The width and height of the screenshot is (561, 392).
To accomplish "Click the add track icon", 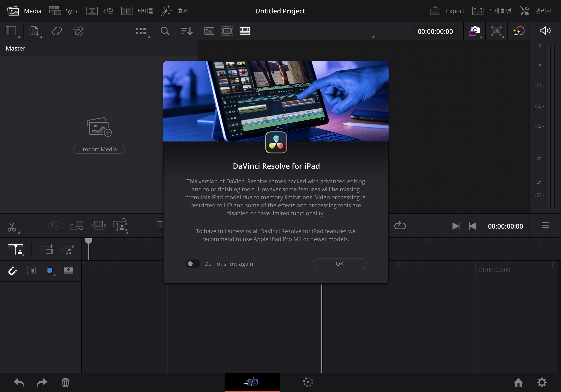I will point(68,270).
